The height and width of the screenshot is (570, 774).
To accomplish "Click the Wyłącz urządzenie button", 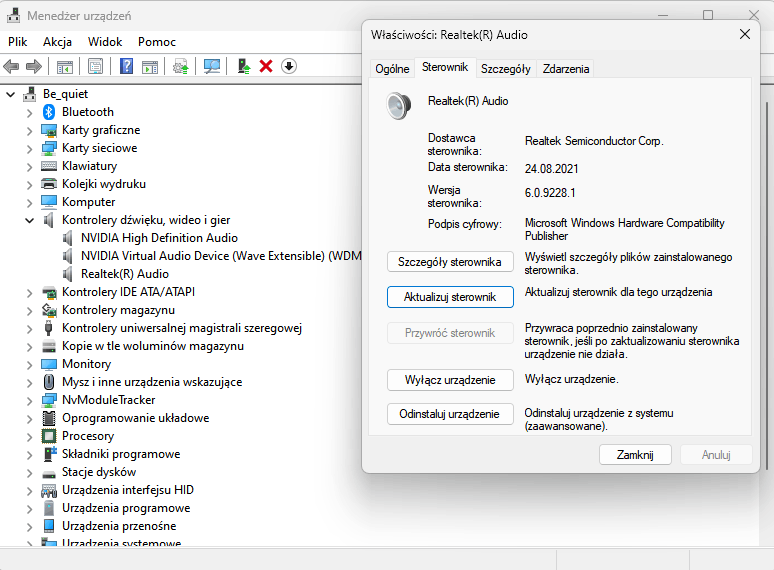I will (450, 380).
